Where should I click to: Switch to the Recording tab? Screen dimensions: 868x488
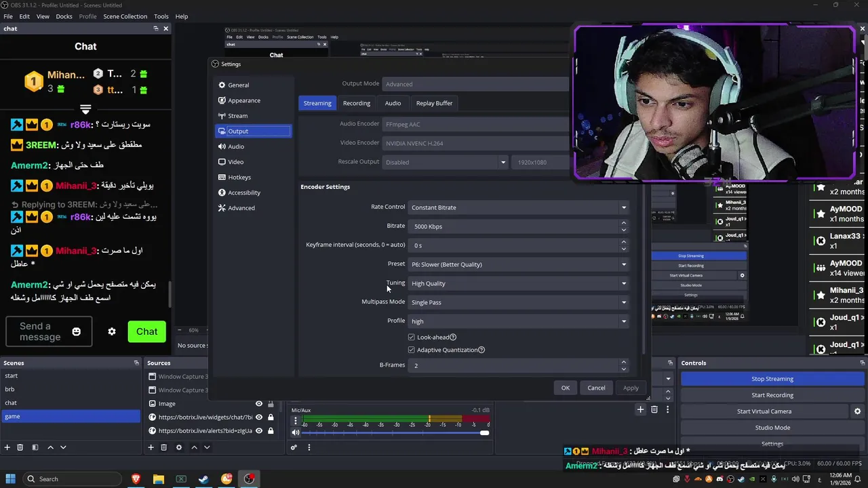tap(357, 103)
